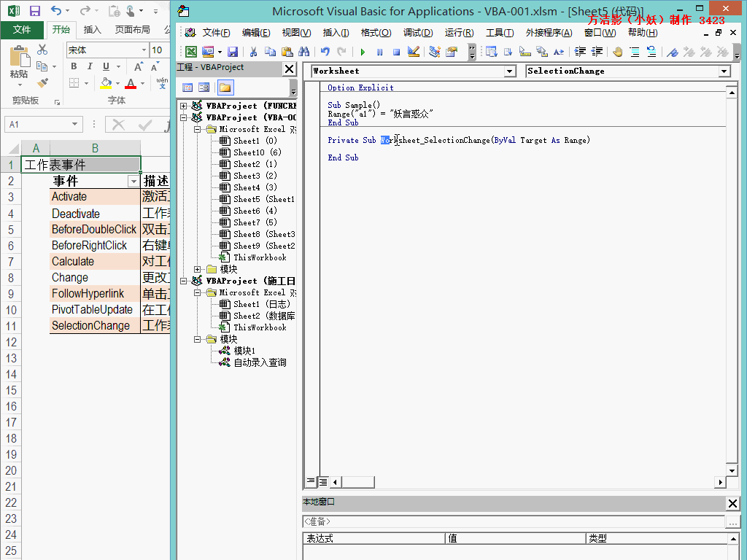The width and height of the screenshot is (747, 560).
Task: Click the List Constants icon
Action: pos(508,52)
